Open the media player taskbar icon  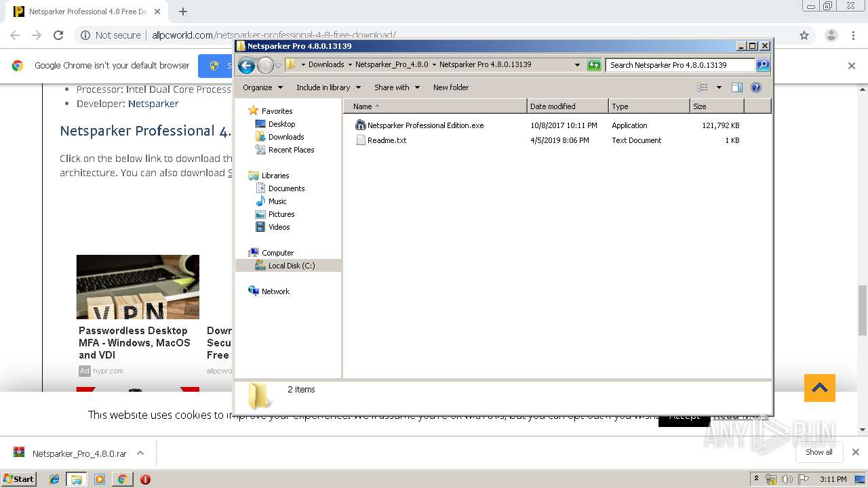100,479
